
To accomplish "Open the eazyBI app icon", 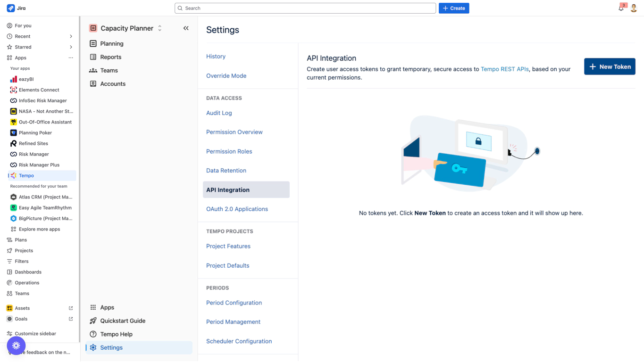I will point(14,79).
